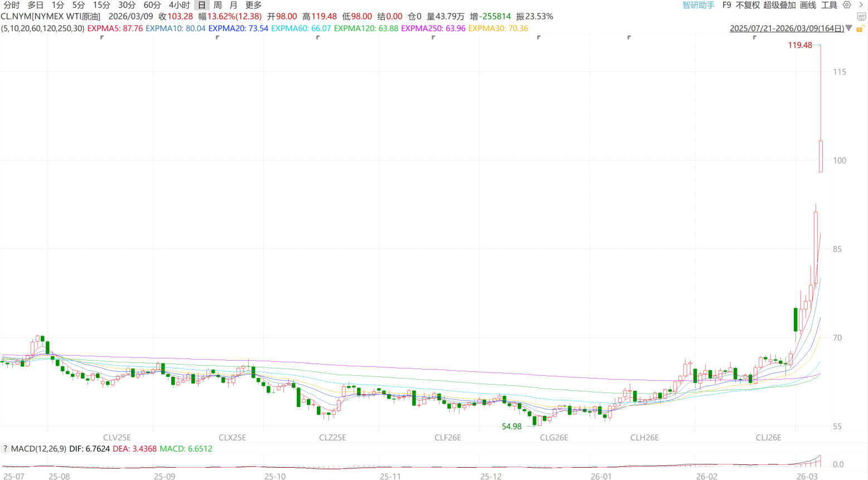Open the 更多 timeframe options

(253, 5)
